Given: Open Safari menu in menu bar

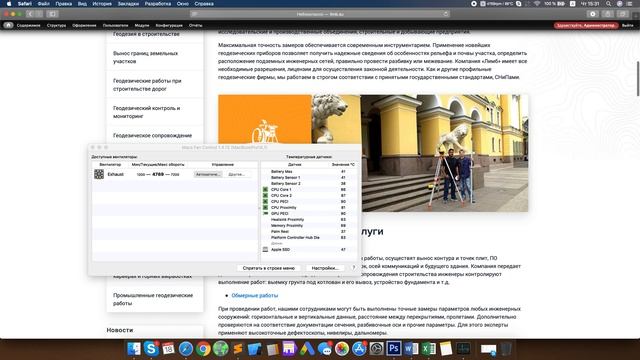Looking at the screenshot, I should 24,4.
